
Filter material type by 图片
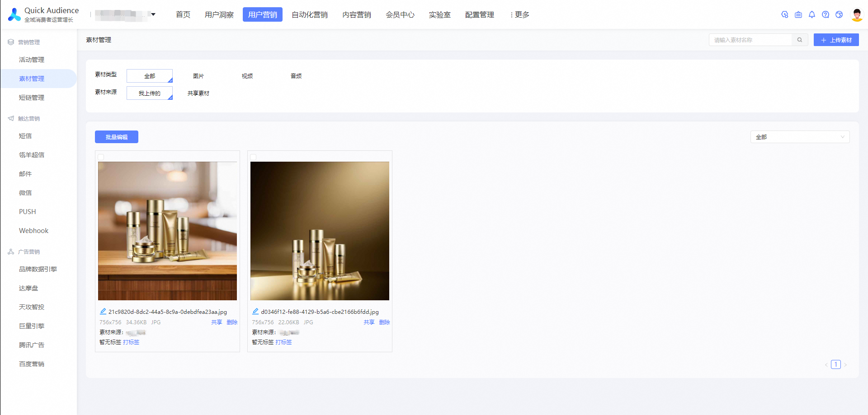[198, 76]
